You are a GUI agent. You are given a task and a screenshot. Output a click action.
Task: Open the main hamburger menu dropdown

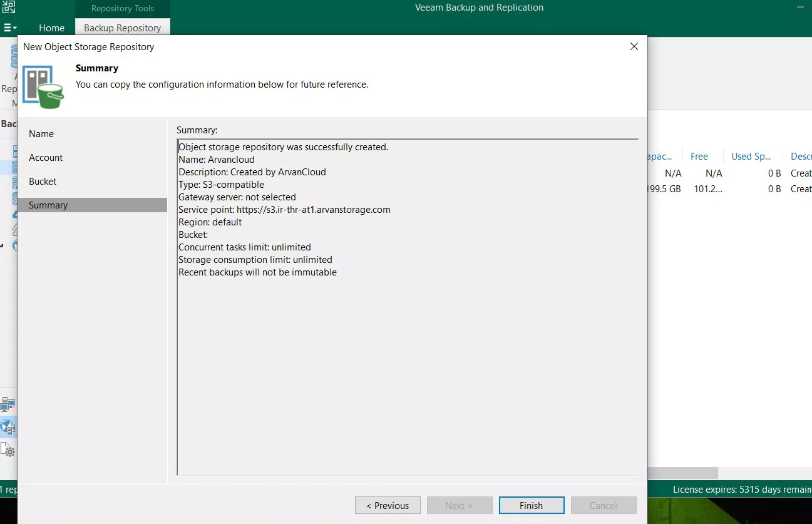coord(10,28)
